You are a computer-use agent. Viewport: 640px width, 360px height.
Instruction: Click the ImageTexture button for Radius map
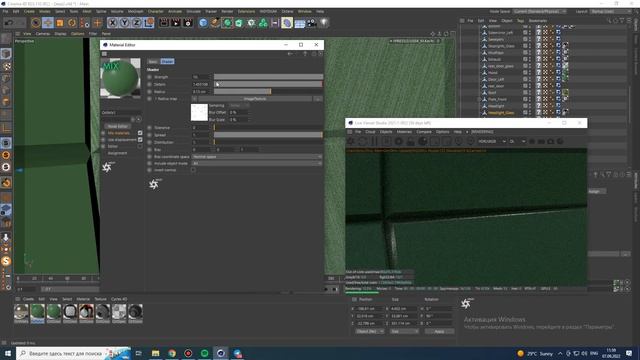pos(255,99)
